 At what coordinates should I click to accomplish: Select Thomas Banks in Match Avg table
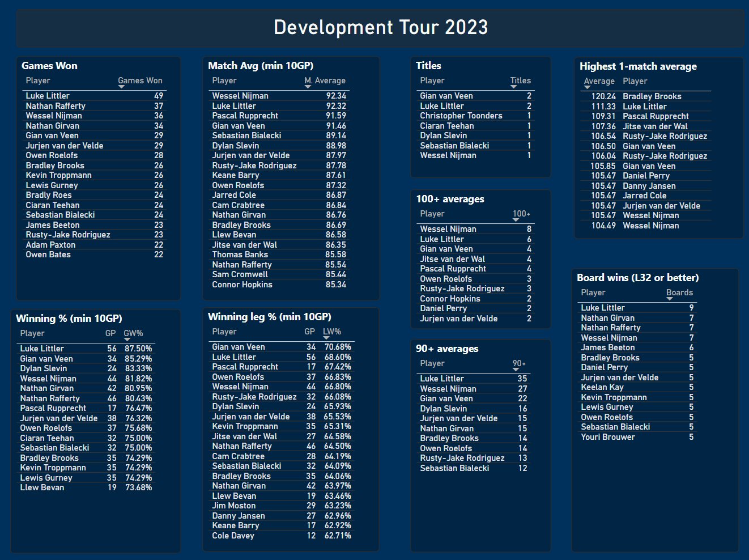pos(240,254)
